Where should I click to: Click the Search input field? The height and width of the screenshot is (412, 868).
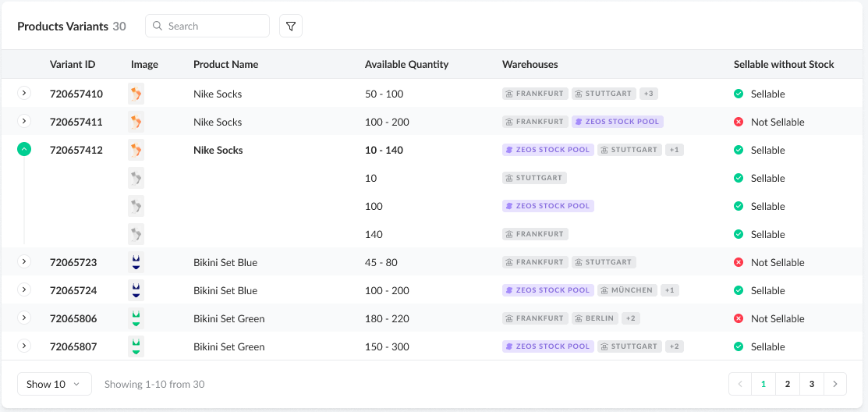pos(207,26)
